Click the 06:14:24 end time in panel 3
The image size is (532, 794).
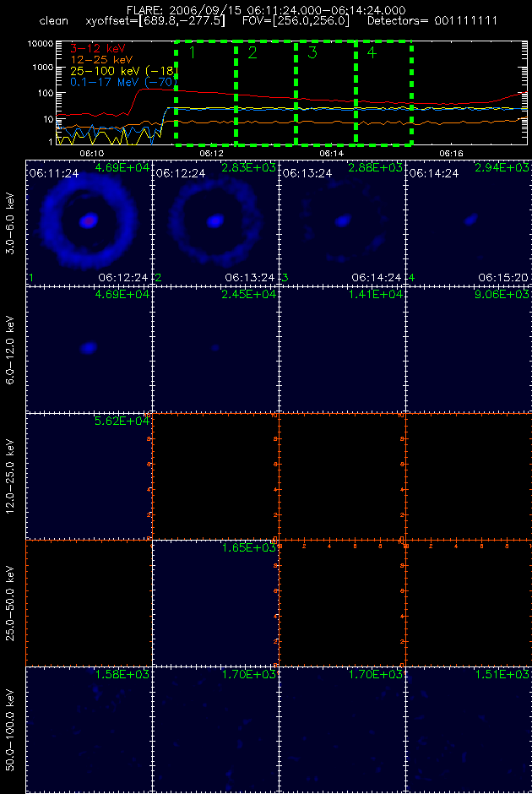(377, 278)
